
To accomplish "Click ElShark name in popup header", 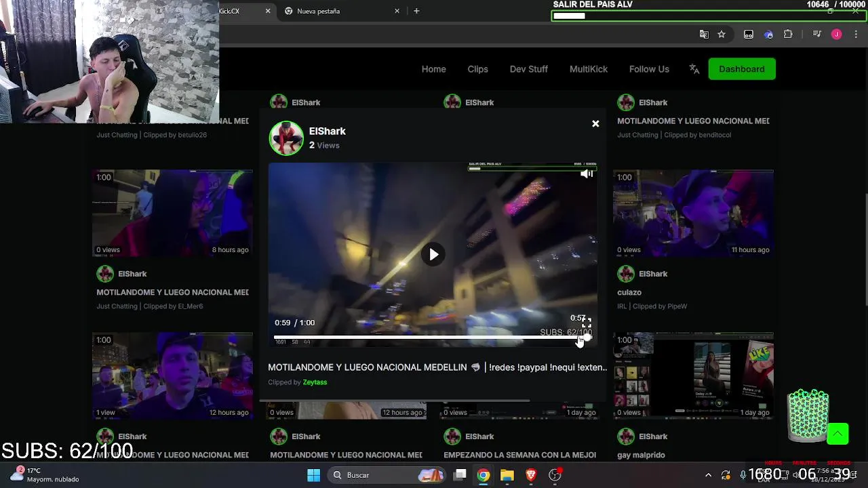I will (327, 131).
